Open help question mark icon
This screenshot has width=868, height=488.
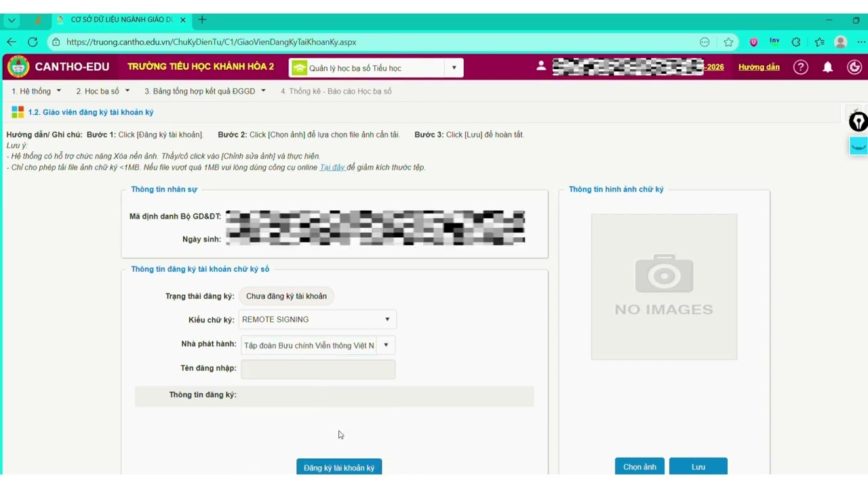(801, 67)
